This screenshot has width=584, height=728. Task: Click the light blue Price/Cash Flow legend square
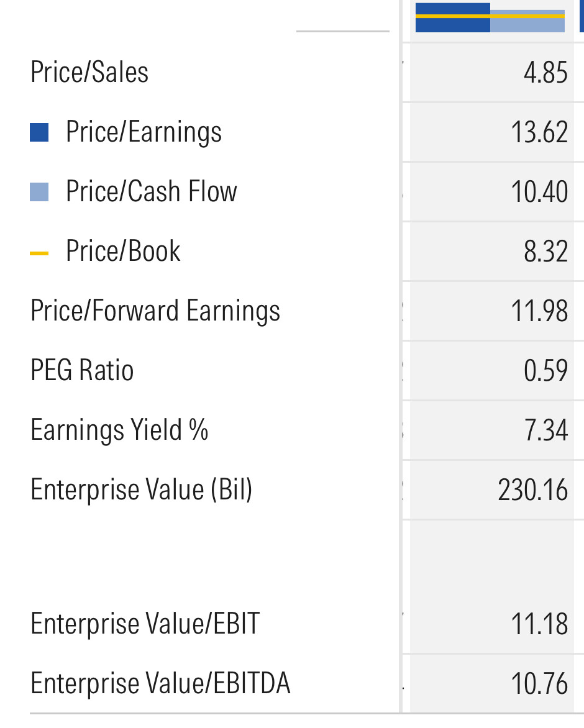(x=39, y=192)
